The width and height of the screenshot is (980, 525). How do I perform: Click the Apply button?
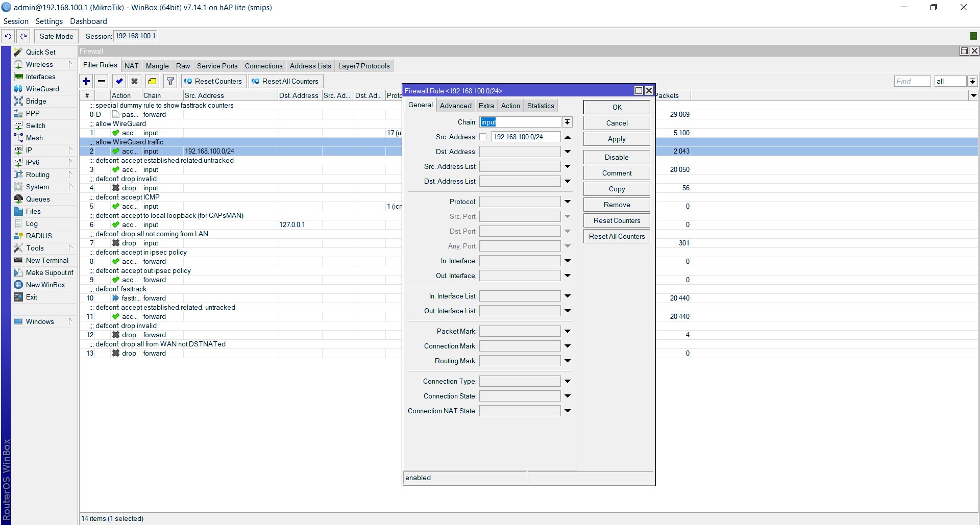click(617, 139)
